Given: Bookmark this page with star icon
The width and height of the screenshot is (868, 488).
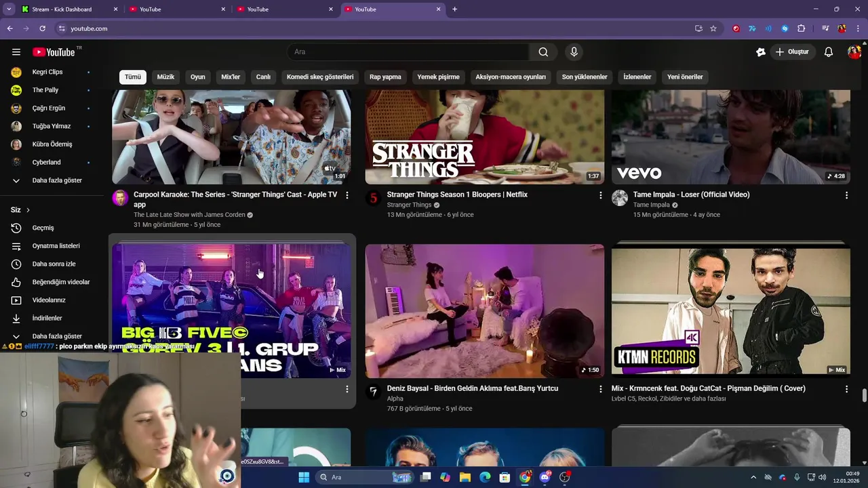Looking at the screenshot, I should tap(713, 28).
